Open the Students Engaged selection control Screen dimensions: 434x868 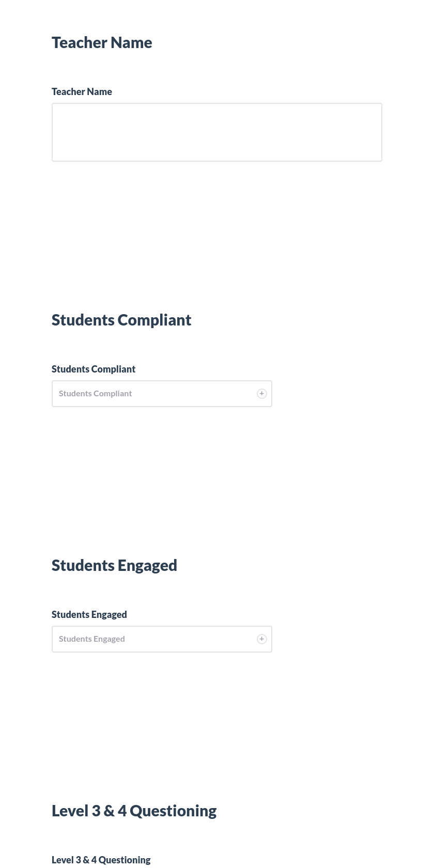click(155, 639)
